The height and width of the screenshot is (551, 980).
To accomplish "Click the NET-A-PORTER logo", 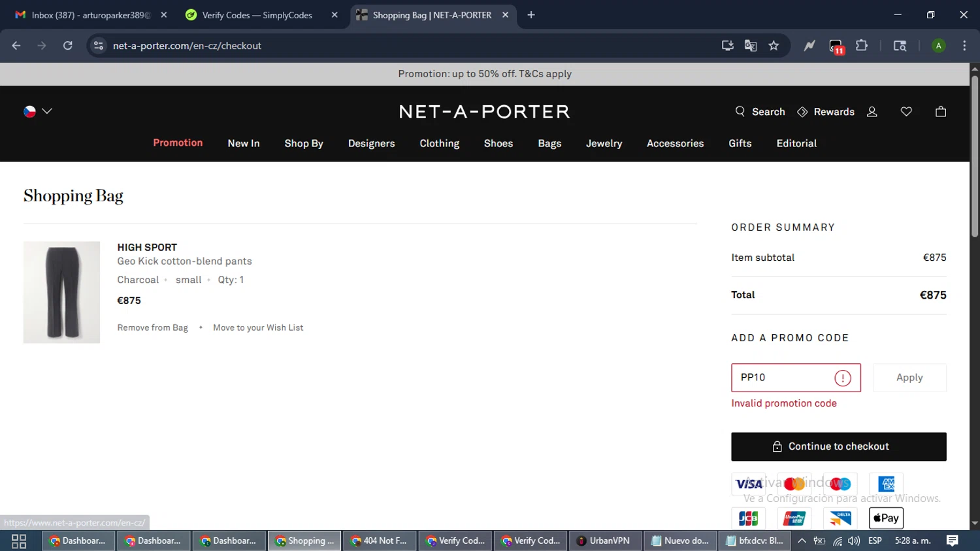I will (485, 112).
